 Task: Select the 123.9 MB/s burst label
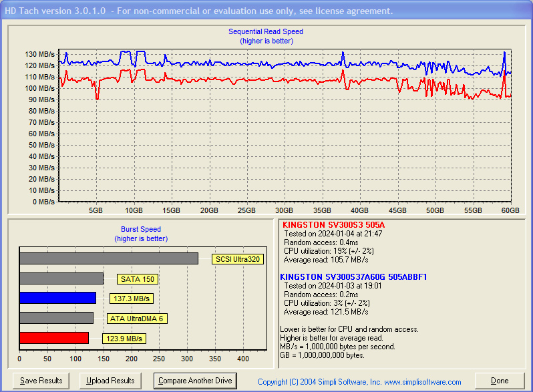pos(124,339)
